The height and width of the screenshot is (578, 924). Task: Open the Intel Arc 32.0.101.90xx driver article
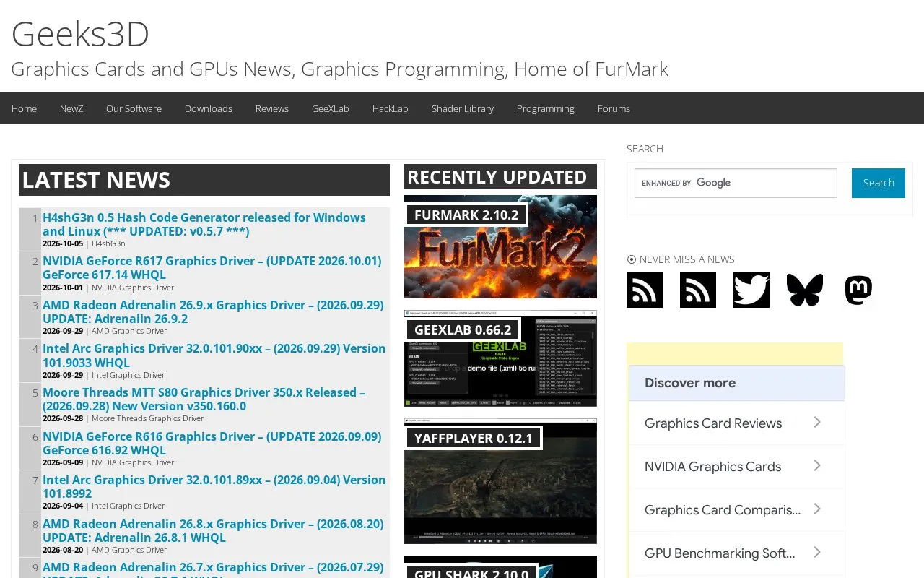coord(214,355)
